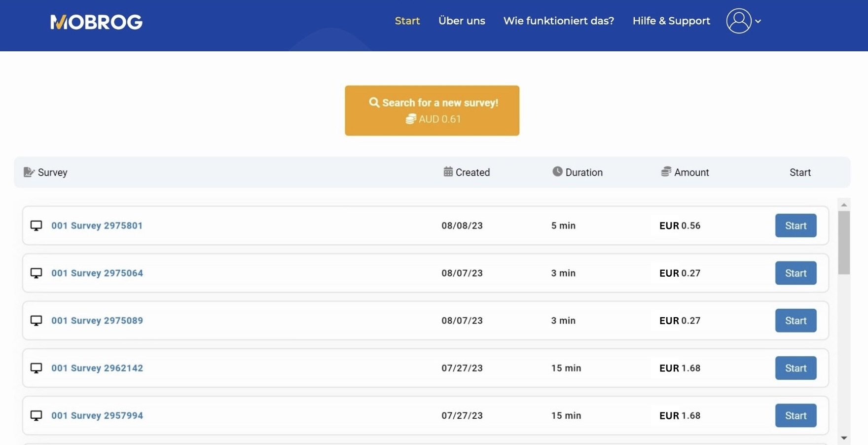Click the Created column header text
The height and width of the screenshot is (445, 868).
tap(472, 172)
